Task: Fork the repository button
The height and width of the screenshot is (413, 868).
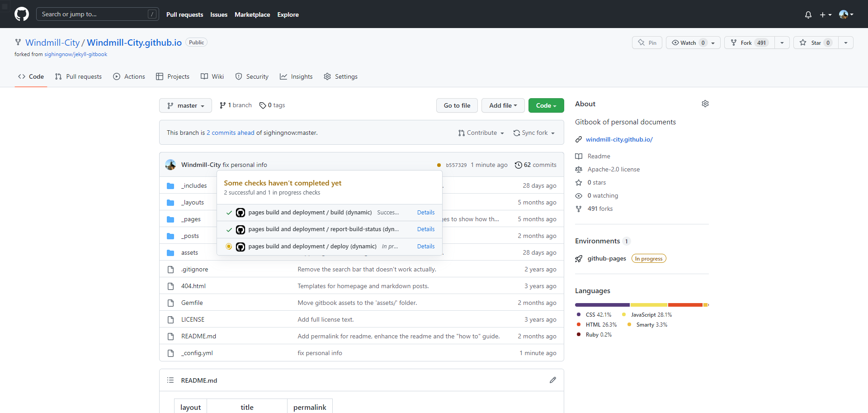Action: 749,43
